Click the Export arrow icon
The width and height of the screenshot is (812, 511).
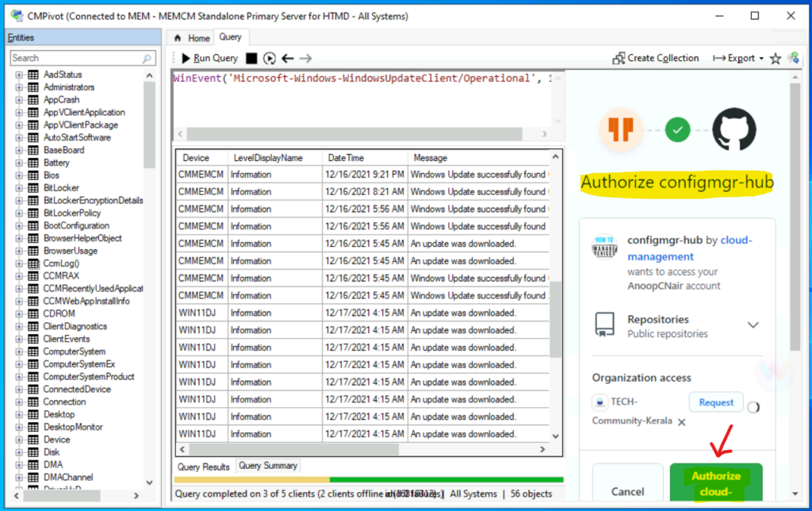tap(718, 58)
